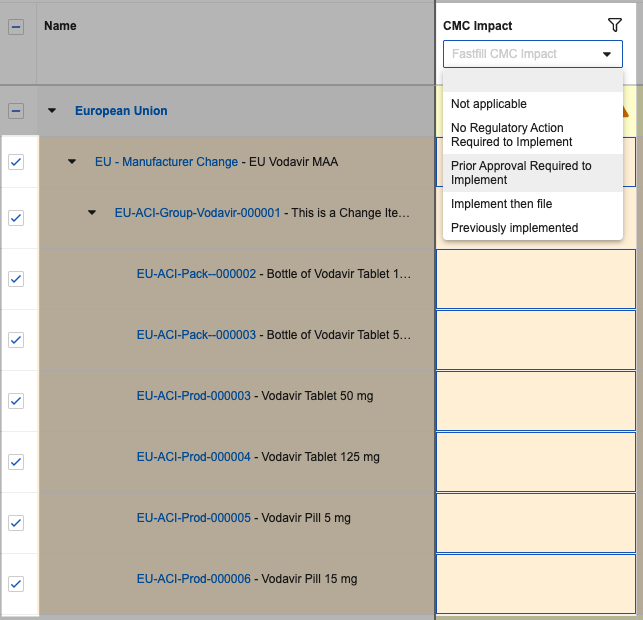Image resolution: width=643 pixels, height=620 pixels.
Task: Pick 'Previously implemented' from the list
Action: tap(514, 228)
